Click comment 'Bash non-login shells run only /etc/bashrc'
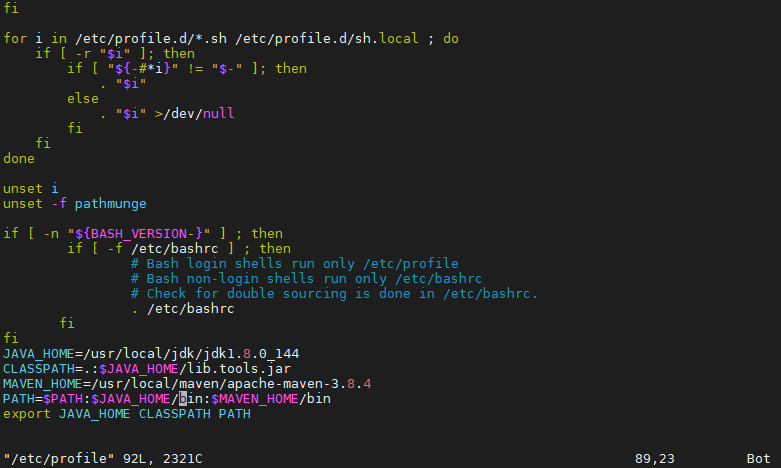 point(306,278)
